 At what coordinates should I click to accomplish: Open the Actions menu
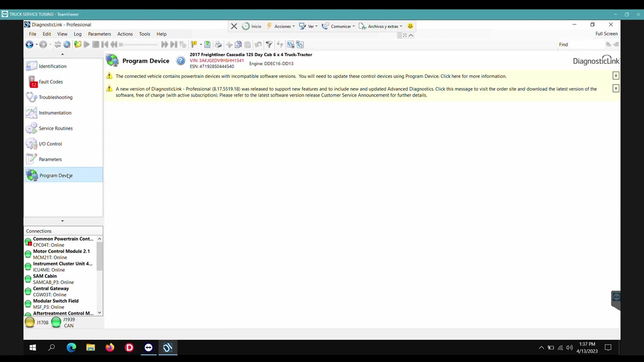pyautogui.click(x=125, y=34)
